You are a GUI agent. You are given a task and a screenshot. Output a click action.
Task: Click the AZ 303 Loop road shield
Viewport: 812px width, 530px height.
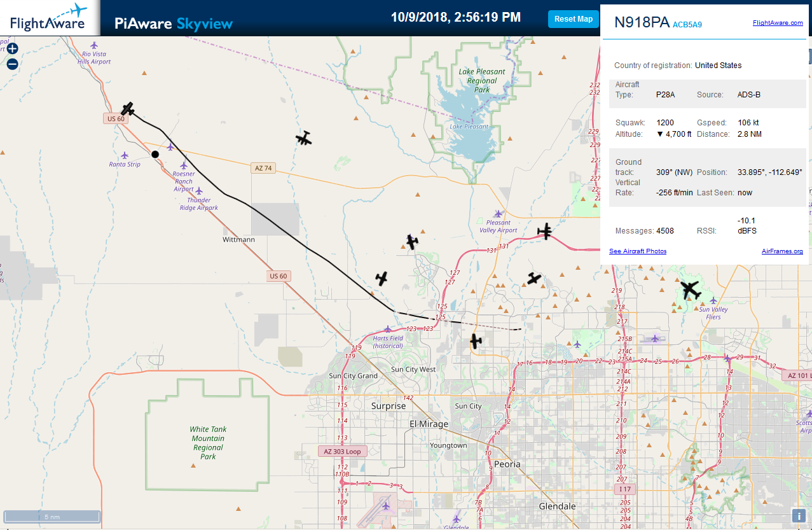[343, 451]
